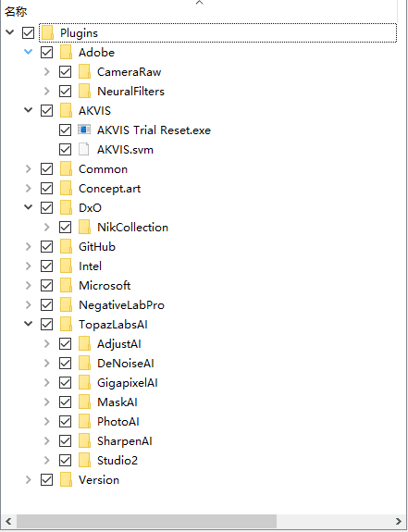Image resolution: width=408 pixels, height=532 pixels.
Task: Click the NikCollection folder icon
Action: tap(84, 227)
